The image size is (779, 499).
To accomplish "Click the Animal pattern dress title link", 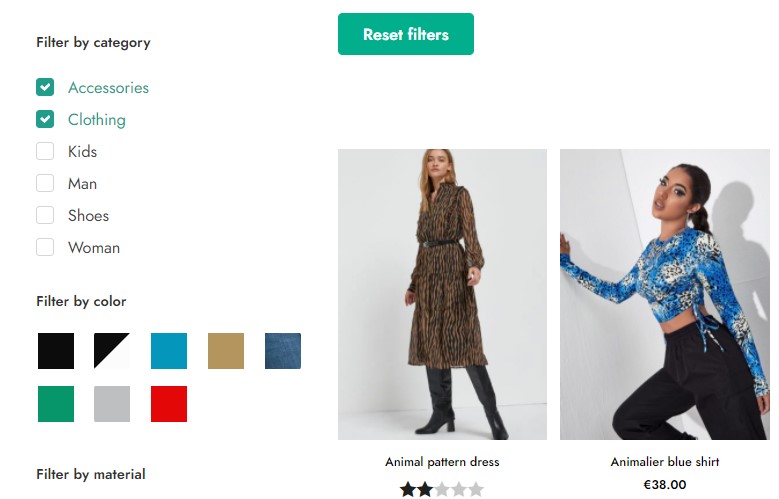I will [x=442, y=462].
